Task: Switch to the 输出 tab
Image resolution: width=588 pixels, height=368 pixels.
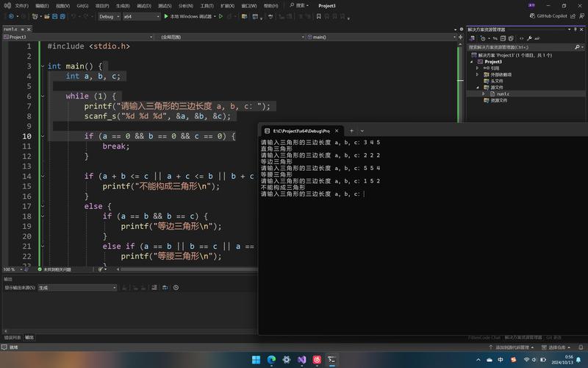Action: pos(29,338)
